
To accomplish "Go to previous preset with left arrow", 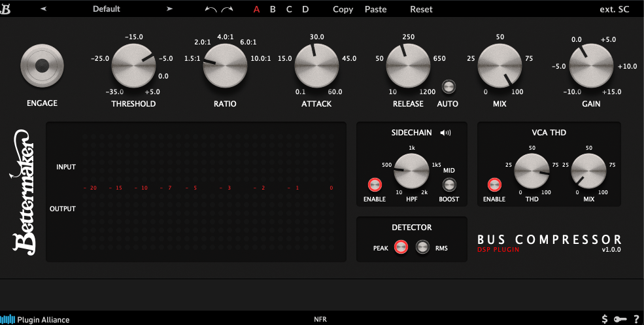I will pyautogui.click(x=44, y=9).
